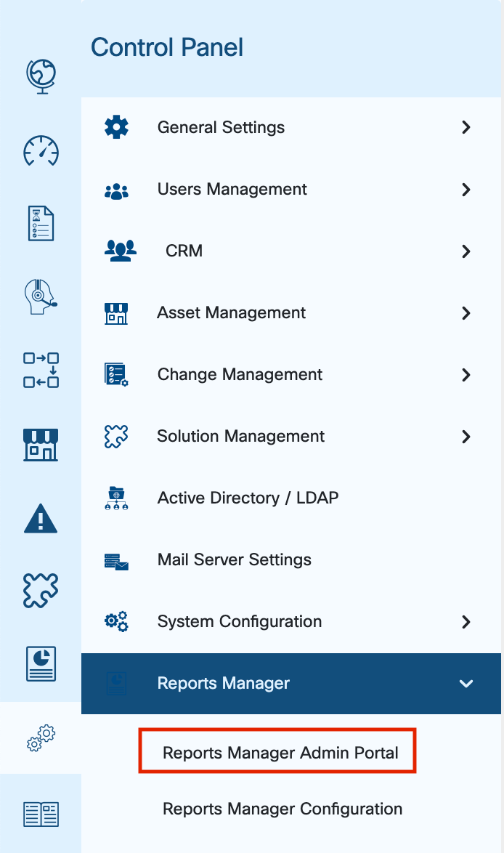Expand Asset Management chevron arrow
Screen dimensions: 504x853
pyautogui.click(x=466, y=313)
